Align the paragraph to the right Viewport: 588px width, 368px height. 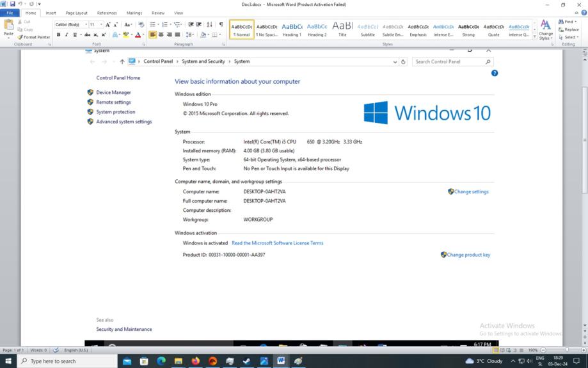169,35
